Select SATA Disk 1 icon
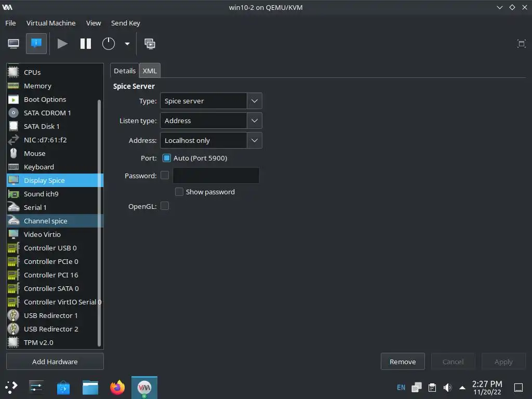 click(x=13, y=126)
